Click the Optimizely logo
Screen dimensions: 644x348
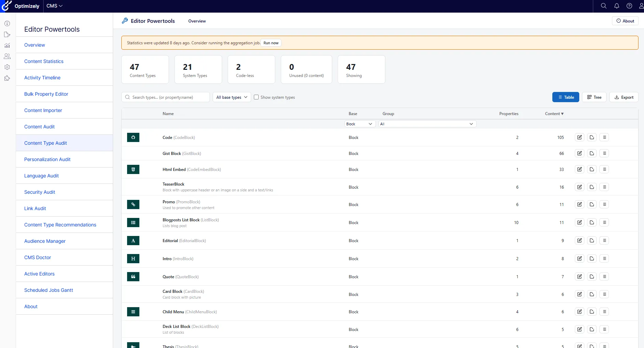coord(20,6)
